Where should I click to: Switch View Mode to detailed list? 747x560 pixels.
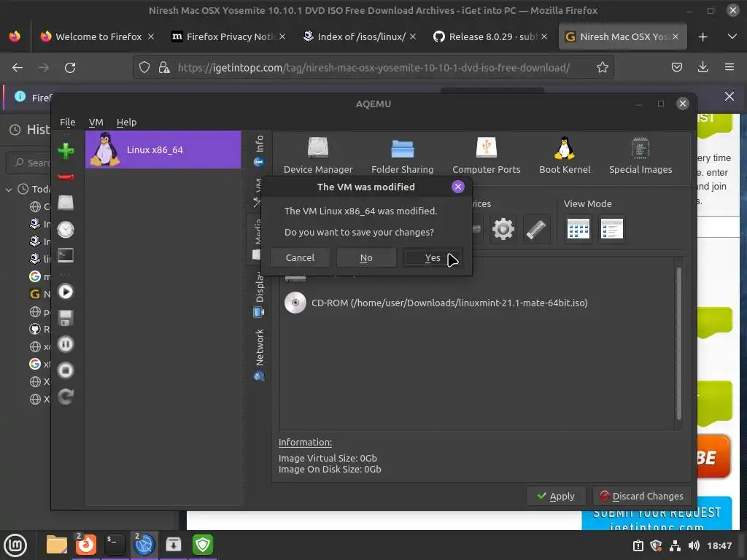(612, 230)
